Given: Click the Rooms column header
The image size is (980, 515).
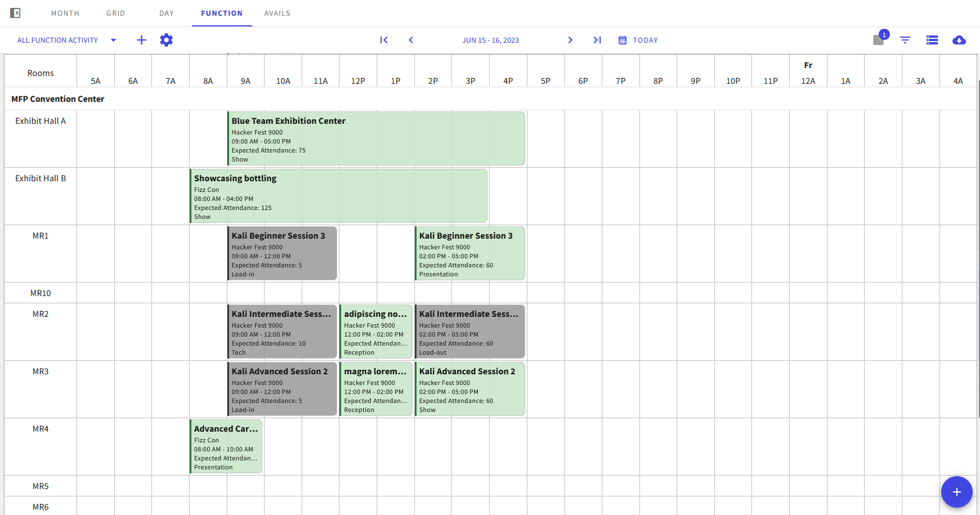Looking at the screenshot, I should click(41, 73).
